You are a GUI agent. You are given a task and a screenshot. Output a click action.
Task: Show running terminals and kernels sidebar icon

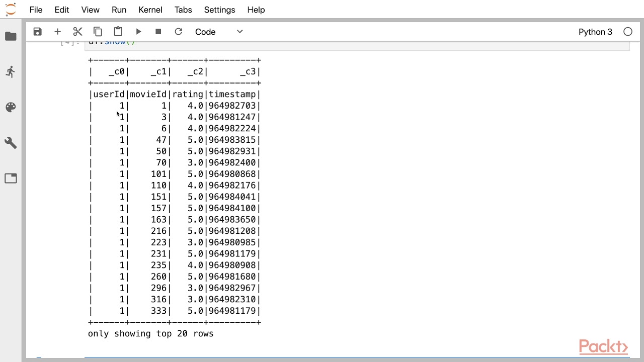click(11, 72)
